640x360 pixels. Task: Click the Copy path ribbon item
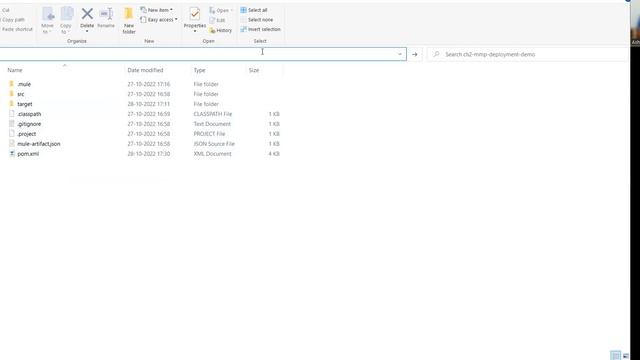(x=13, y=20)
